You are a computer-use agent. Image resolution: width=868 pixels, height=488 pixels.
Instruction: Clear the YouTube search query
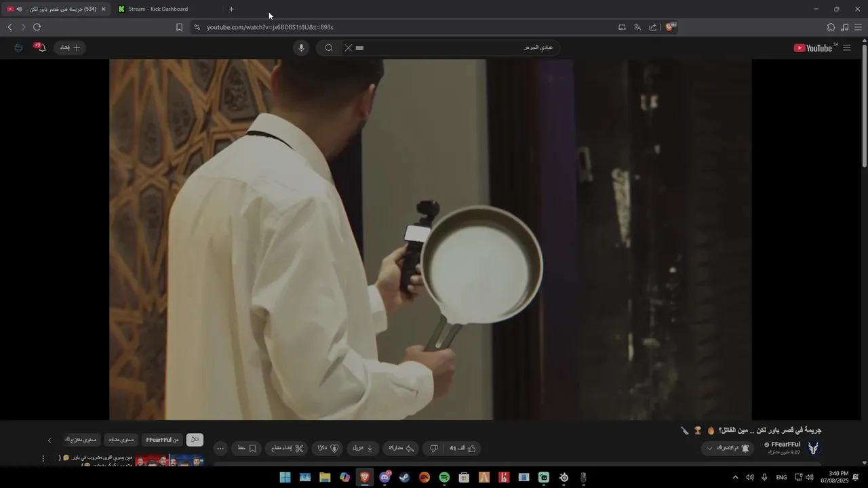pos(348,47)
